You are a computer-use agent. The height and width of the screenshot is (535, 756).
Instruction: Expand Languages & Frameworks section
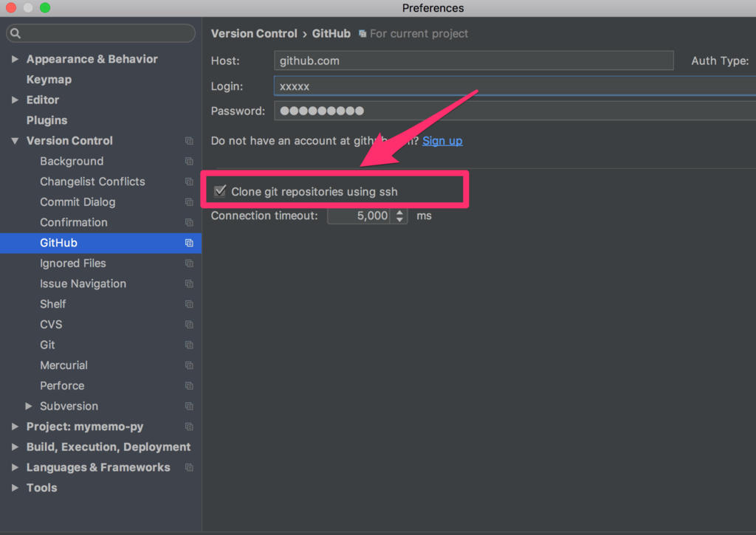coord(15,468)
